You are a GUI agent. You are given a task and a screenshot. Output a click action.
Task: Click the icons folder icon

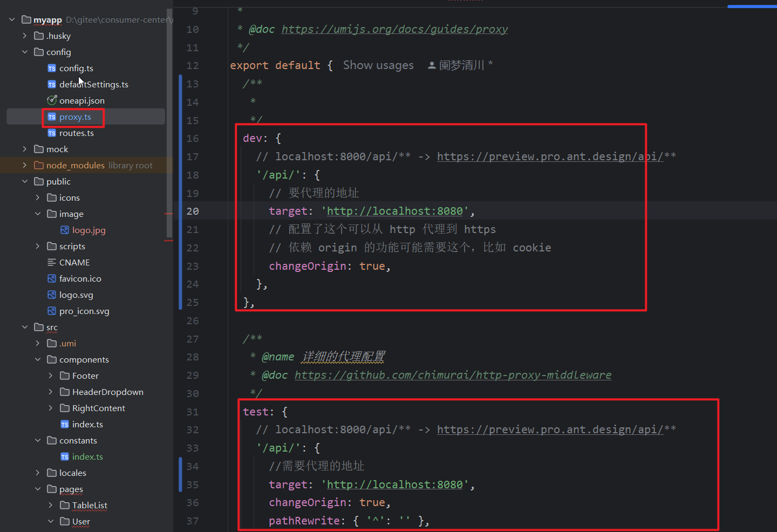52,198
